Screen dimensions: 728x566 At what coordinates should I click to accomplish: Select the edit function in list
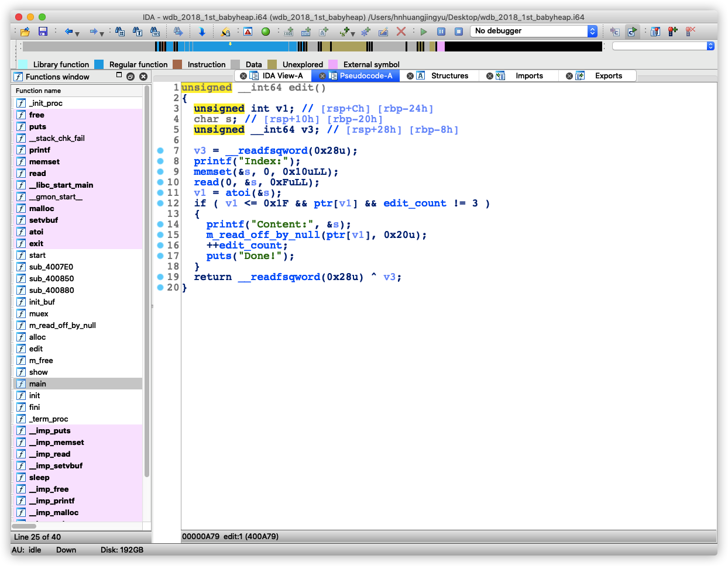pos(77,348)
